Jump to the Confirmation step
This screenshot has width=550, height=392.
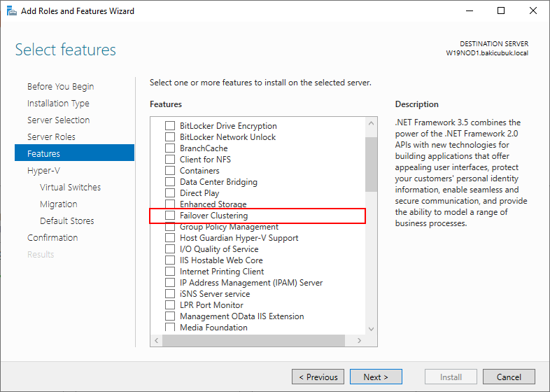click(52, 237)
